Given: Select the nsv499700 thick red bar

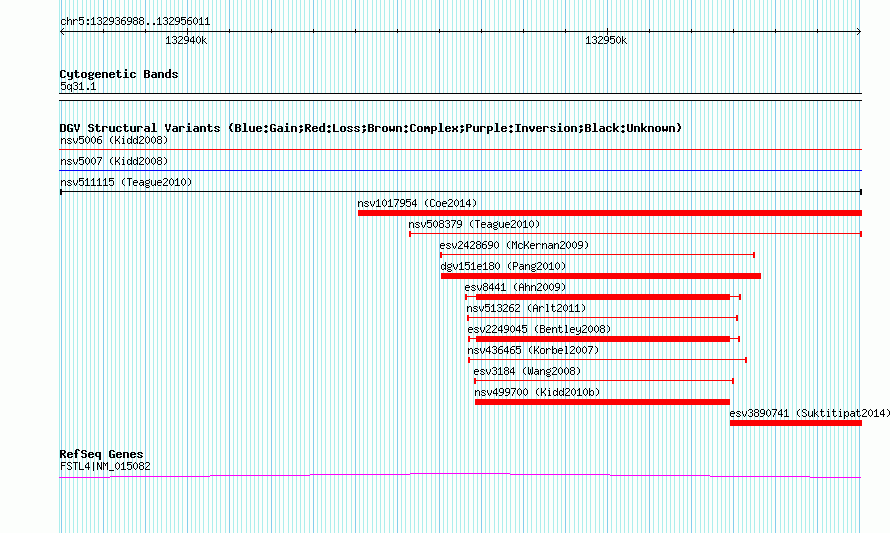Looking at the screenshot, I should click(x=602, y=402).
